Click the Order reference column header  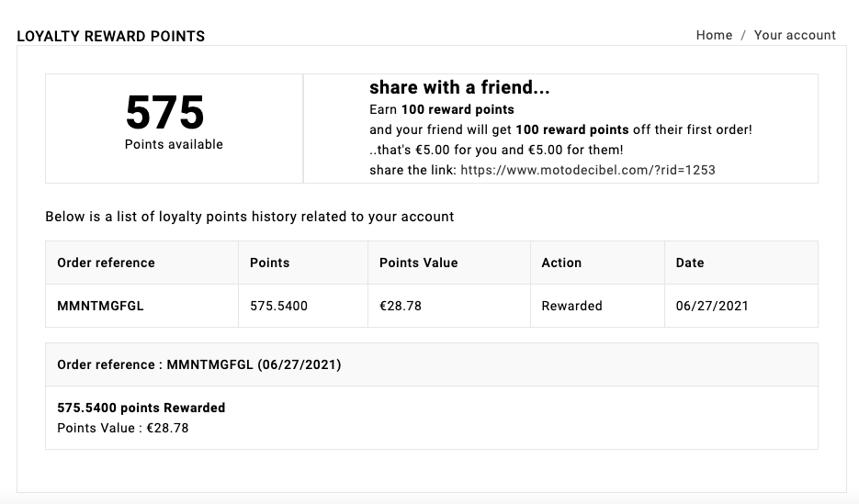point(106,263)
